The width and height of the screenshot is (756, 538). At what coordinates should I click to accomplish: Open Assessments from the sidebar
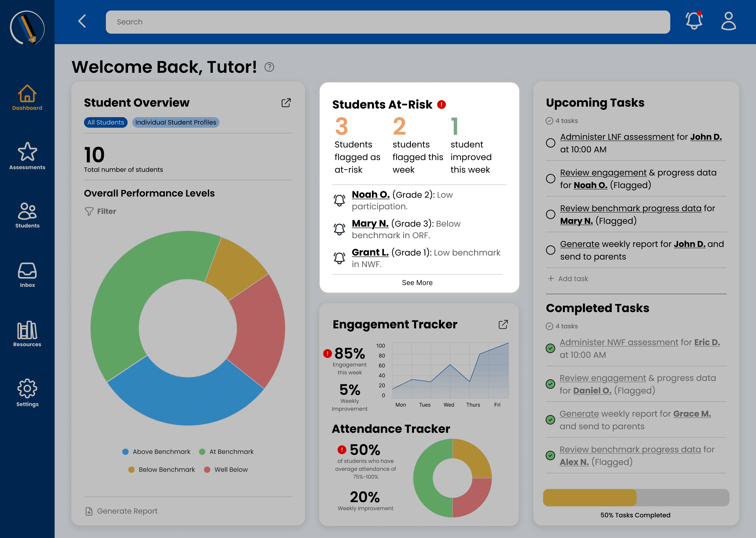pyautogui.click(x=27, y=156)
